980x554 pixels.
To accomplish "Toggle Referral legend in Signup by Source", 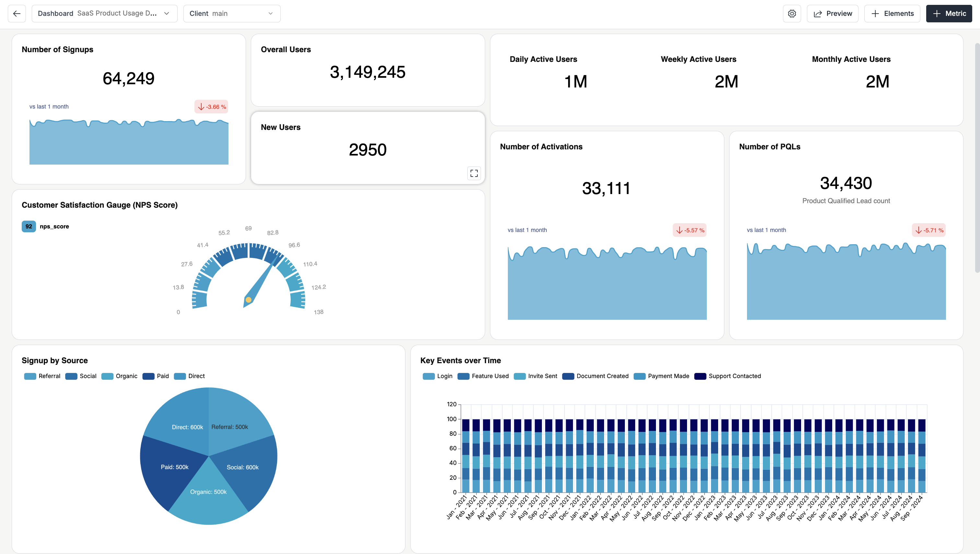I will 42,376.
